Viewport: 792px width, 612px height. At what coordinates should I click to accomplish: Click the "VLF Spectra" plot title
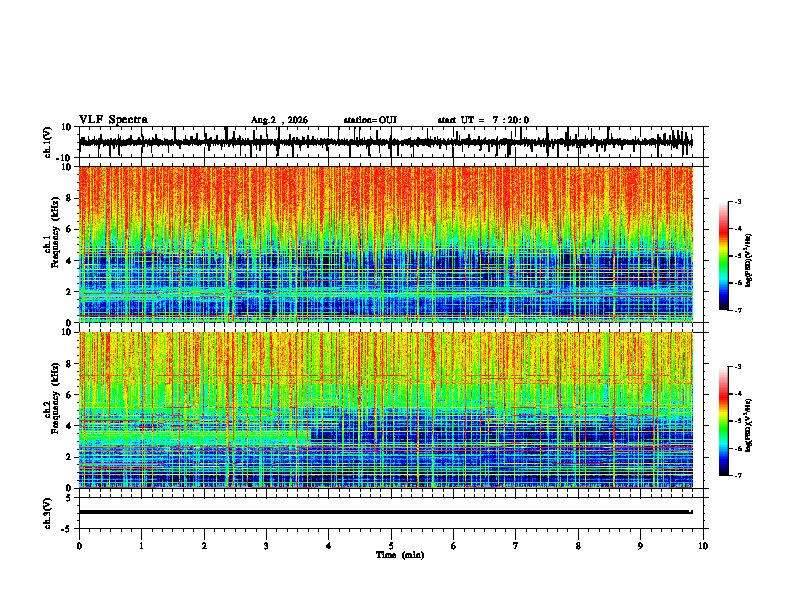[x=113, y=120]
